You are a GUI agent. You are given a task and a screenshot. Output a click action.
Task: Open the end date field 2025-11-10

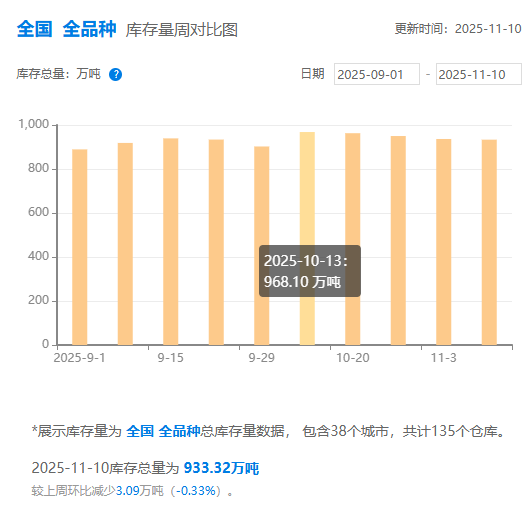click(479, 74)
